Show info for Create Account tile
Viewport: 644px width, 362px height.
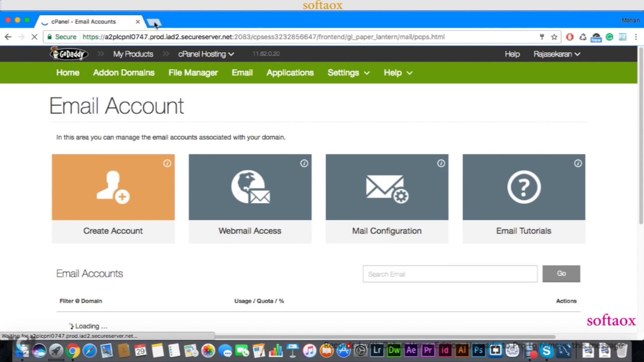tap(167, 163)
